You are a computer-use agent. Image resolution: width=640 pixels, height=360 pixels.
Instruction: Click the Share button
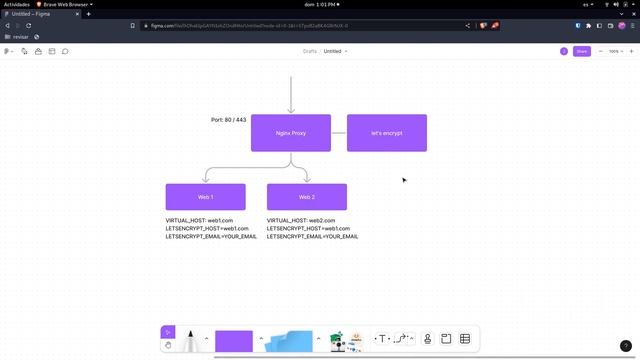point(582,51)
